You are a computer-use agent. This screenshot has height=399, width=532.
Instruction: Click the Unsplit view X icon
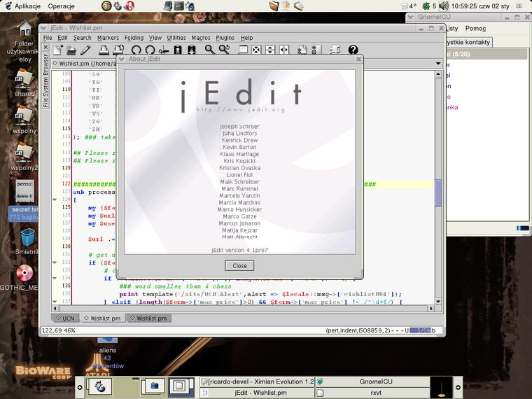pos(256,50)
